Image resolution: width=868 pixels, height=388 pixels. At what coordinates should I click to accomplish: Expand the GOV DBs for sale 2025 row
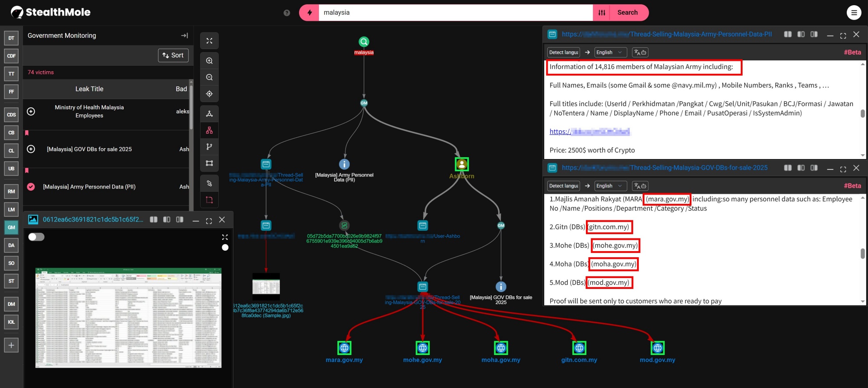click(31, 149)
